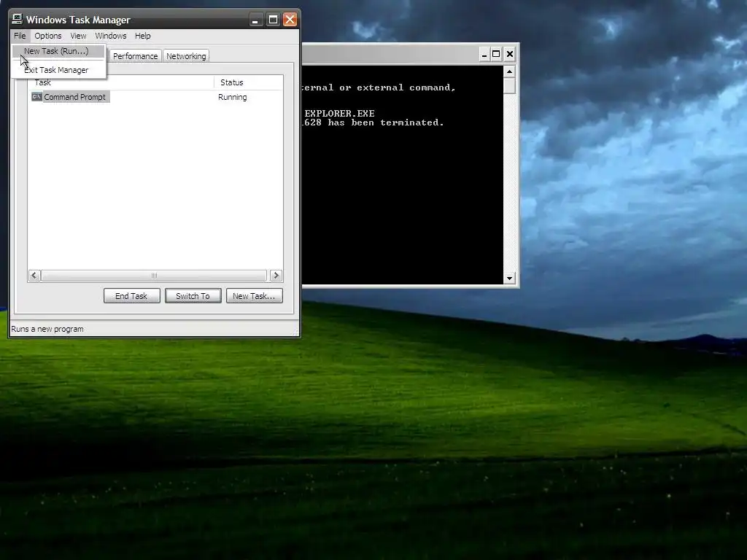Viewport: 747px width, 560px height.
Task: Maximize the Command Prompt window
Action: coord(496,54)
